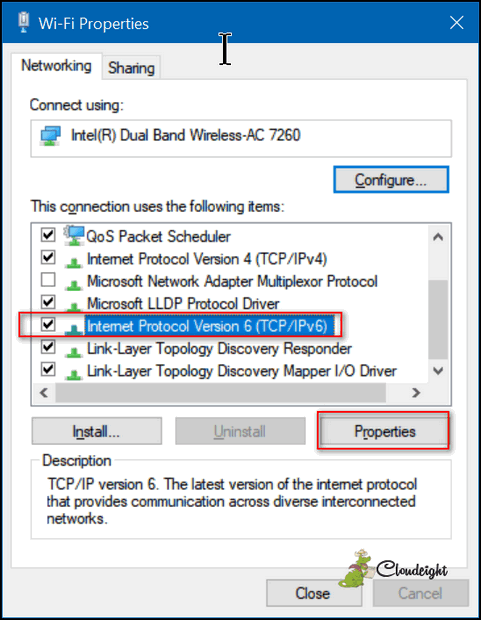Image resolution: width=481 pixels, height=620 pixels.
Task: Click the horizontal scroll right arrow
Action: pyautogui.click(x=416, y=393)
